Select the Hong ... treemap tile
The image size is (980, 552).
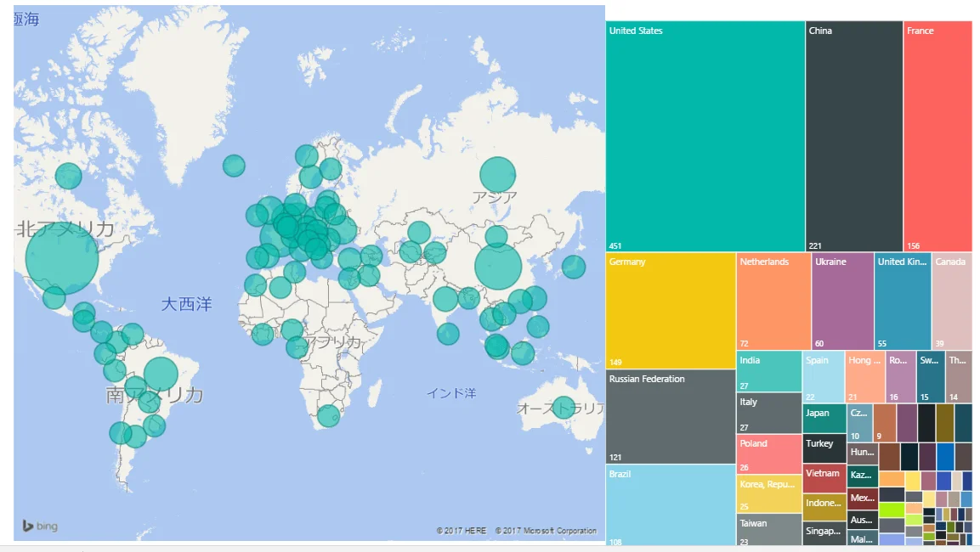[x=865, y=376]
